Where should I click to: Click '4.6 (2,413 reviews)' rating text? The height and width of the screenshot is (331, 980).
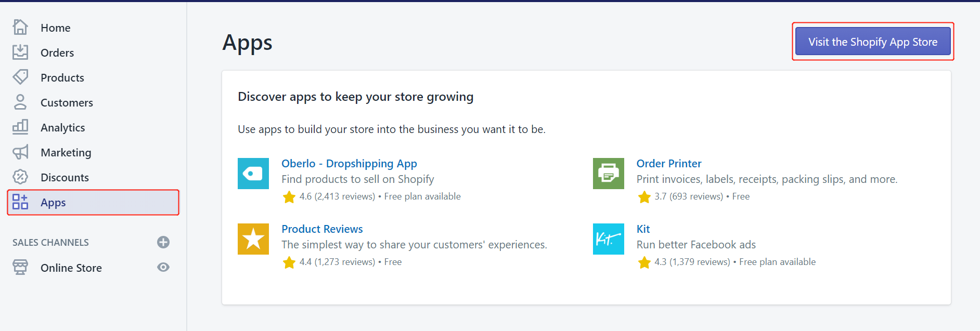337,196
